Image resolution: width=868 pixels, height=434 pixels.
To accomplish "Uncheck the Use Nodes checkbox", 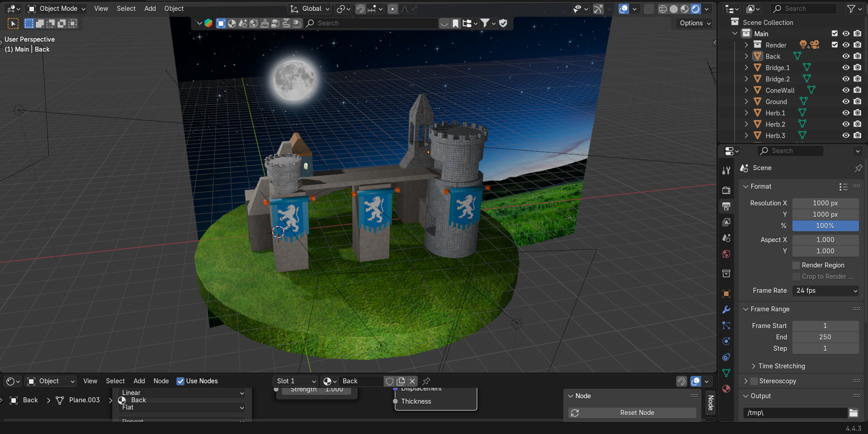I will coord(180,381).
